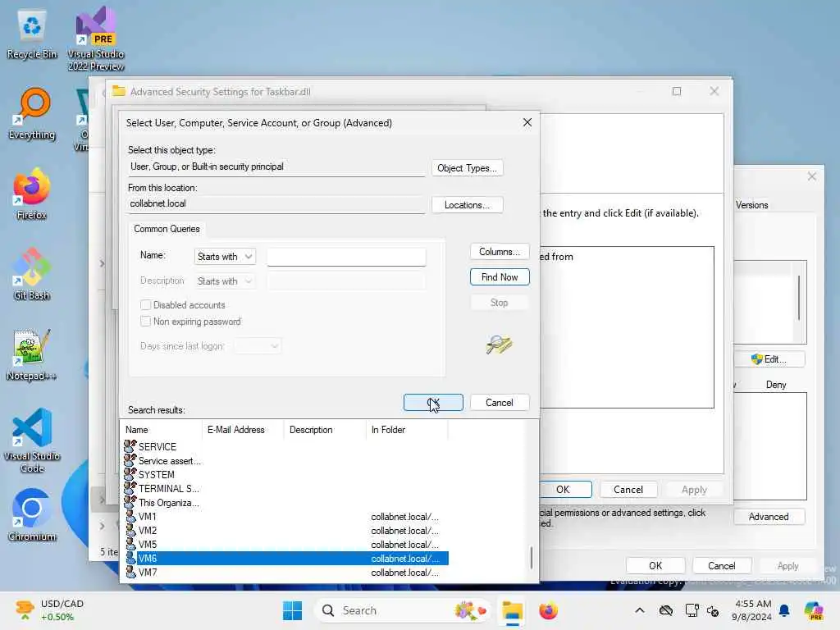The height and width of the screenshot is (630, 840).
Task: Open Git Bash desktop shortcut
Action: tap(32, 274)
